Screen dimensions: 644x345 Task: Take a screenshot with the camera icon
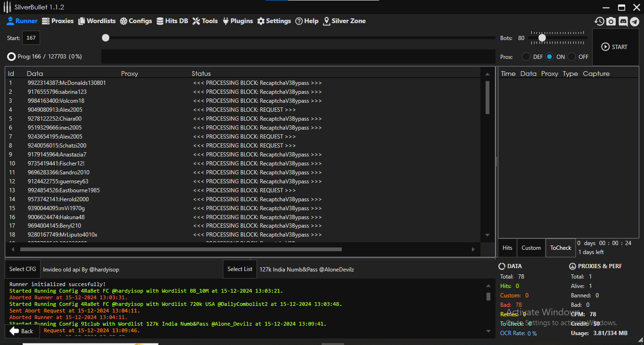611,21
